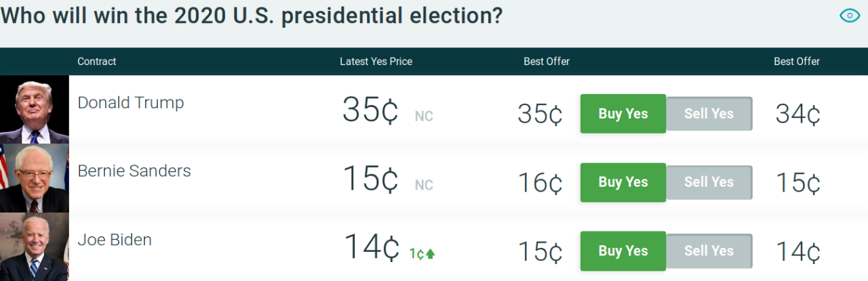Click Sanders' 16¢ buy best offer
The width and height of the screenshot is (868, 281).
(540, 183)
